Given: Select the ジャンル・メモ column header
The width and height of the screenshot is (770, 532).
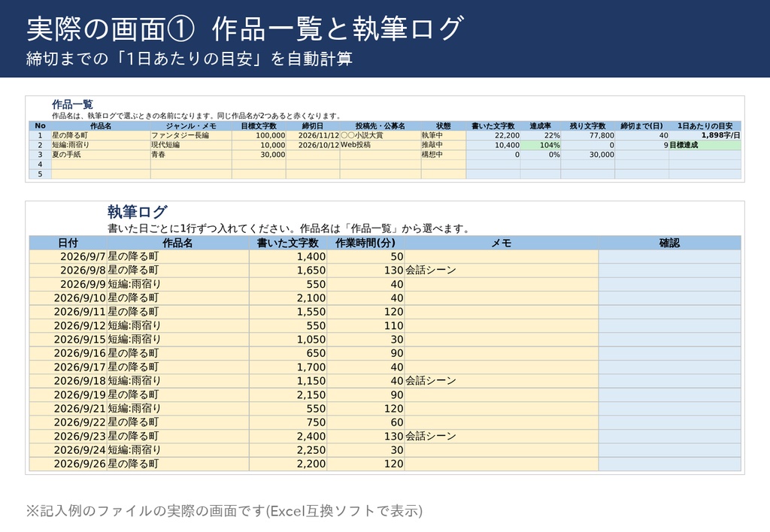Looking at the screenshot, I should 191,126.
